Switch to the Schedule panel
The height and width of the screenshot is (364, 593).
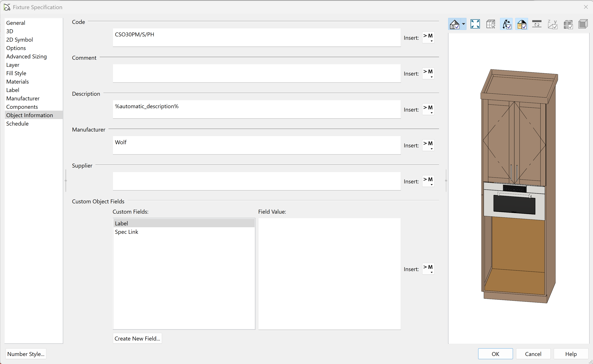pos(17,124)
